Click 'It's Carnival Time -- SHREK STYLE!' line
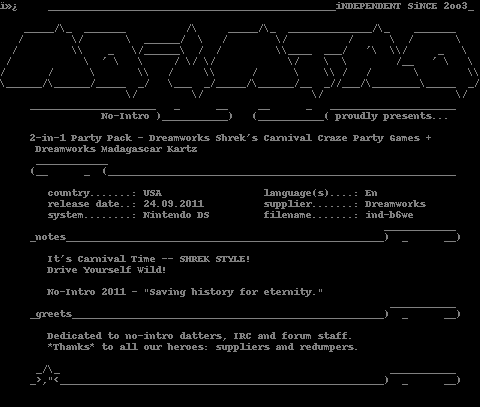The image size is (480, 407). pos(148,259)
